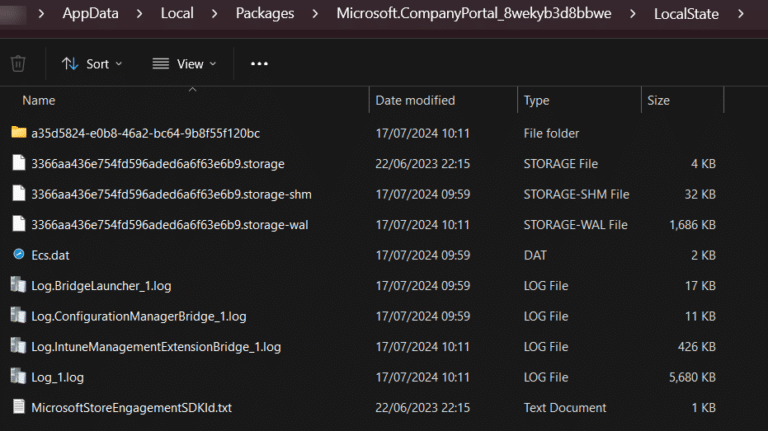
Task: Select the .storage-shm file name
Action: 171,194
